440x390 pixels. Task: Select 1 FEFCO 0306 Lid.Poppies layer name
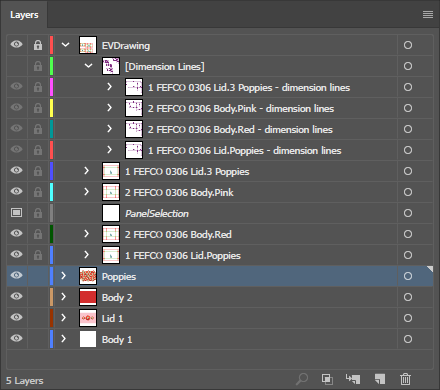[x=183, y=255]
